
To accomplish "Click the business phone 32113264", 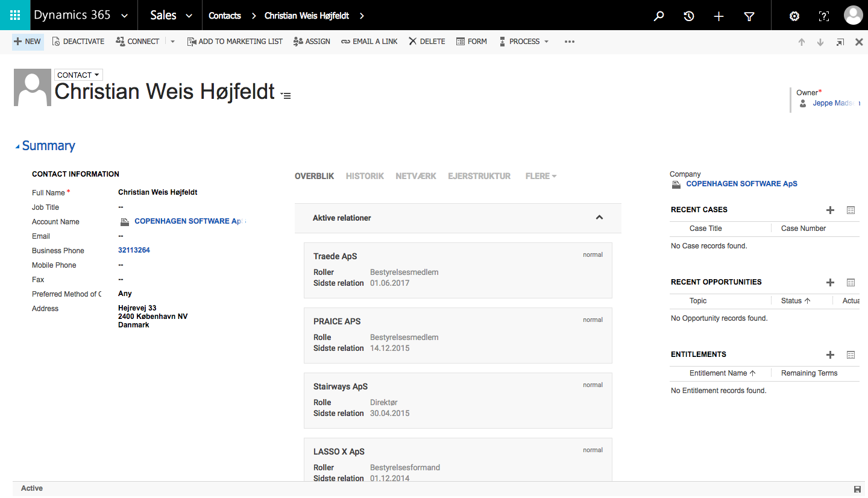I will coord(134,250).
